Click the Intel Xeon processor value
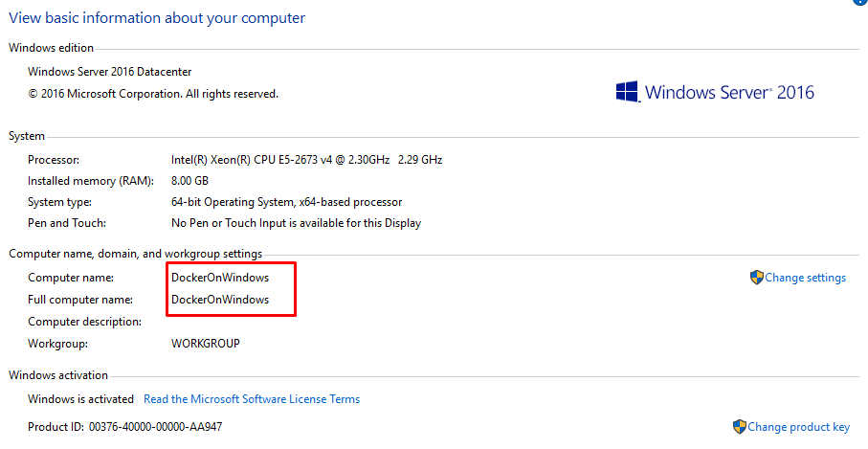The height and width of the screenshot is (449, 868). coord(306,160)
